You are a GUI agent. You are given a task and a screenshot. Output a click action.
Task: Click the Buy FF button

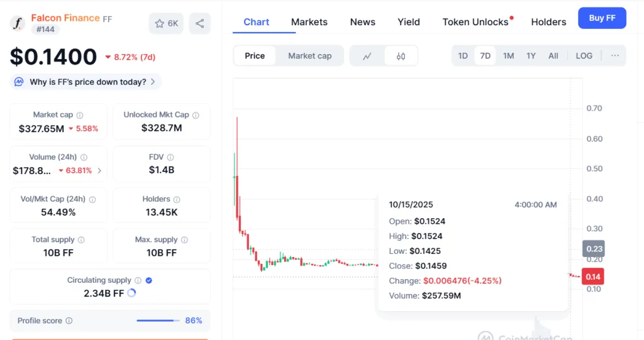pyautogui.click(x=602, y=18)
